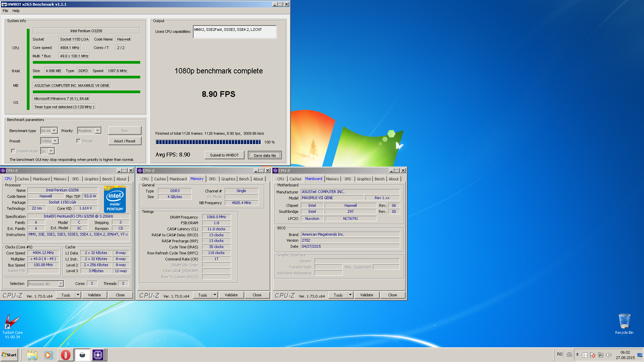
Task: Click the Run benchmark button
Action: [125, 131]
